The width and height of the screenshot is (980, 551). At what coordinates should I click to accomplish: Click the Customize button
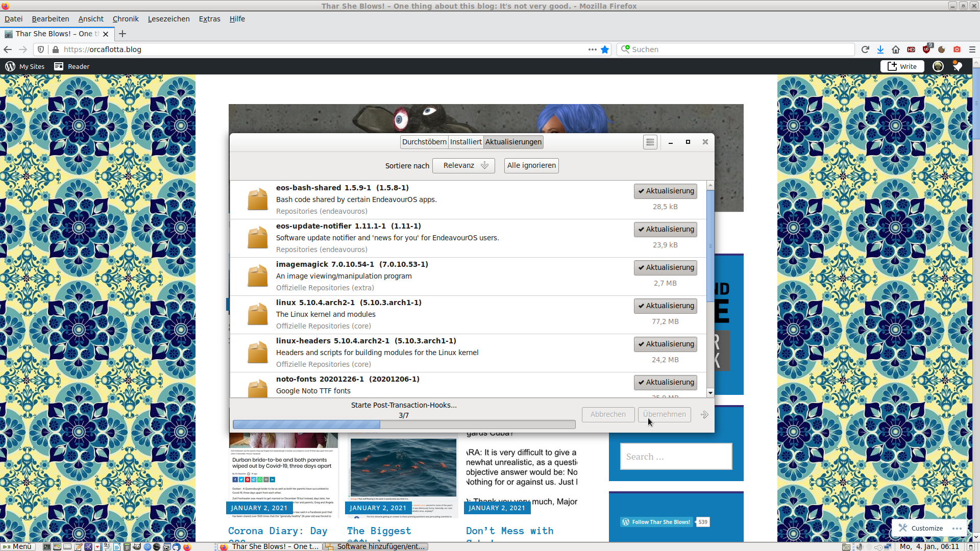coord(921,529)
